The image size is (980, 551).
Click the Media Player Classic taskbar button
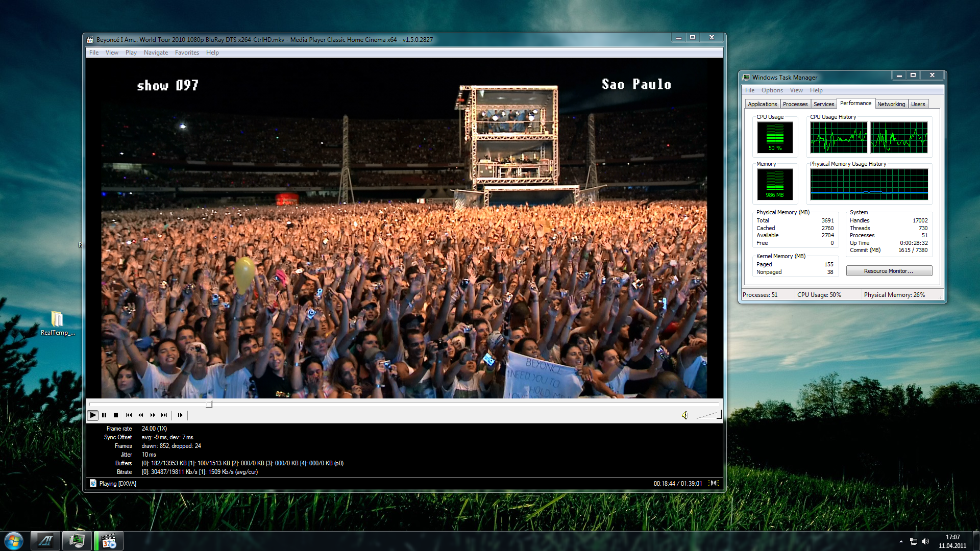click(x=109, y=541)
